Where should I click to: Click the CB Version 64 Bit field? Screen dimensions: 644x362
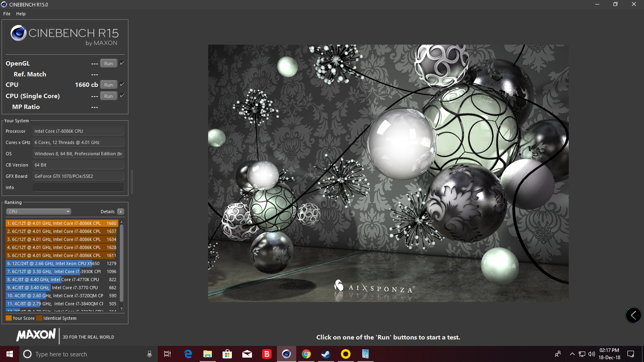[78, 165]
